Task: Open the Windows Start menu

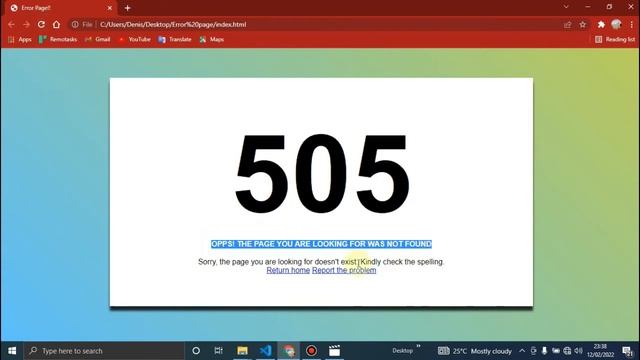Action: [x=12, y=351]
